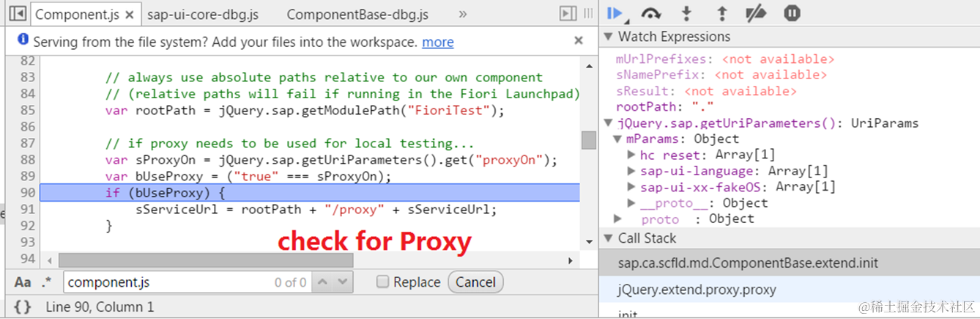This screenshot has height=319, width=980.
Task: Collapse jQuery.sap.getUriParameters() watch entry
Action: [608, 123]
